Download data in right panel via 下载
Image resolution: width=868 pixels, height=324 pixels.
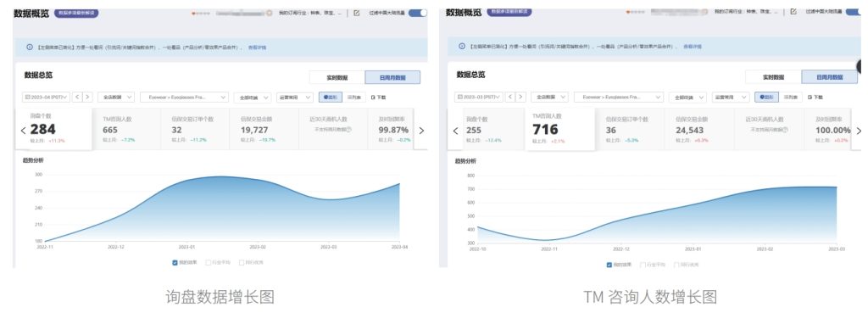pos(815,97)
